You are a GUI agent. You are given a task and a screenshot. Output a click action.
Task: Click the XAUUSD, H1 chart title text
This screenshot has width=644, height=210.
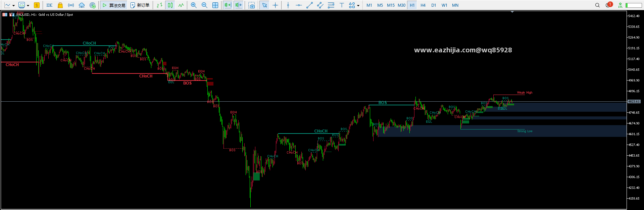45,14
